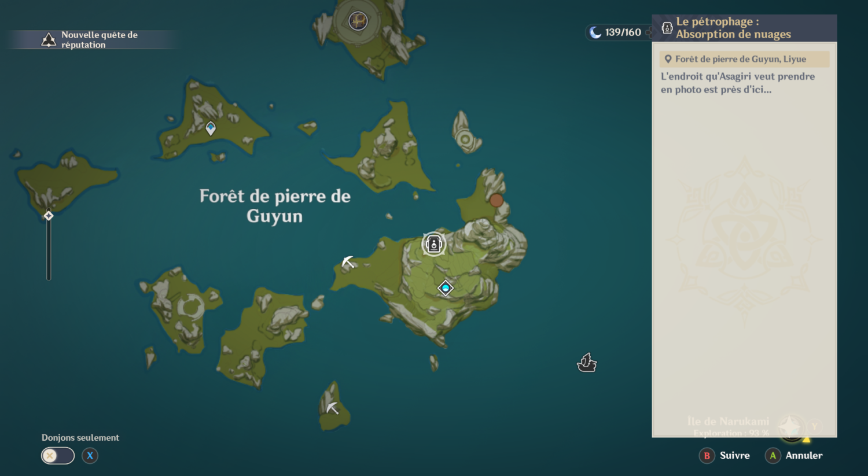Click the orange circle marker on the map

click(496, 200)
